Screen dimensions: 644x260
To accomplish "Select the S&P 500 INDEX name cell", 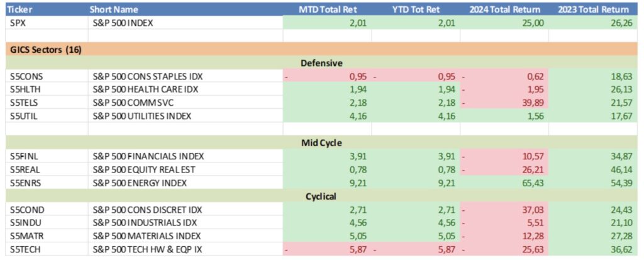I will 125,23.
